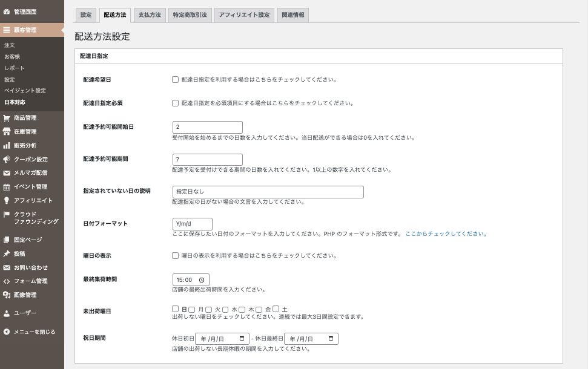Collapse menu with メニューを閉じる arrow icon
This screenshot has width=588, height=369.
pos(7,331)
